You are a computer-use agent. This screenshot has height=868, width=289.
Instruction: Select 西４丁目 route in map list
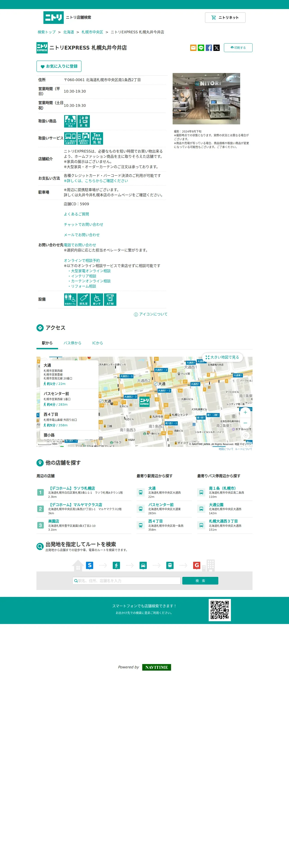(69, 420)
